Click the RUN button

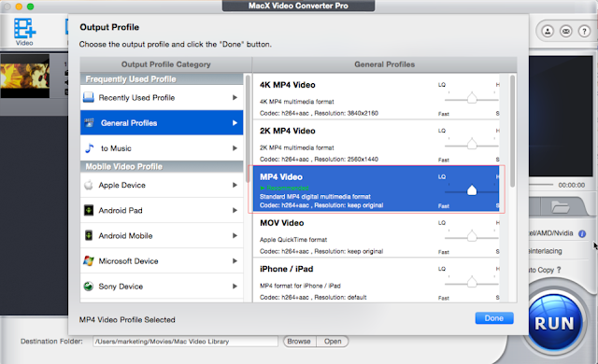point(554,323)
